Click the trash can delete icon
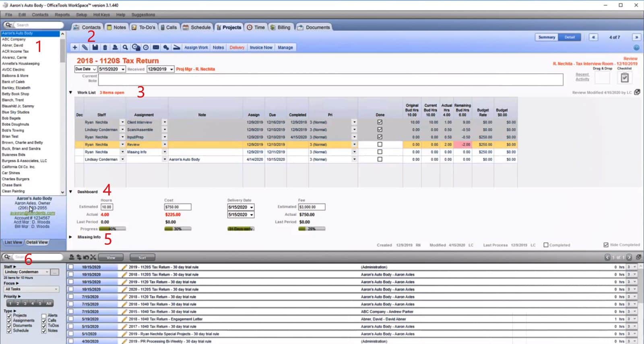 tap(105, 47)
